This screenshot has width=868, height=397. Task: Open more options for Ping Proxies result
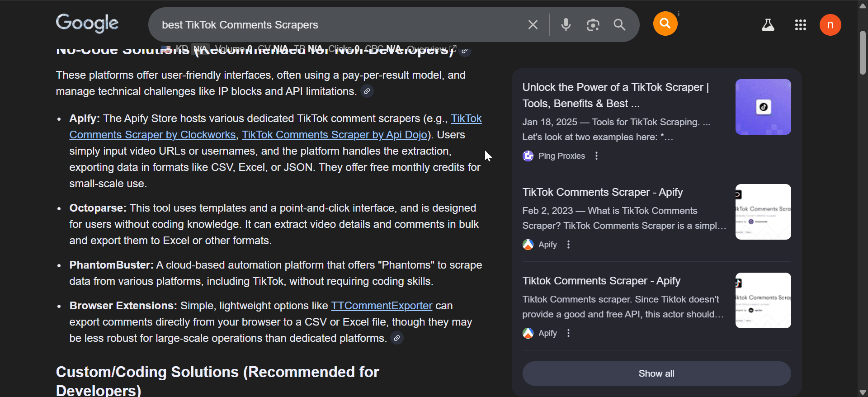597,156
